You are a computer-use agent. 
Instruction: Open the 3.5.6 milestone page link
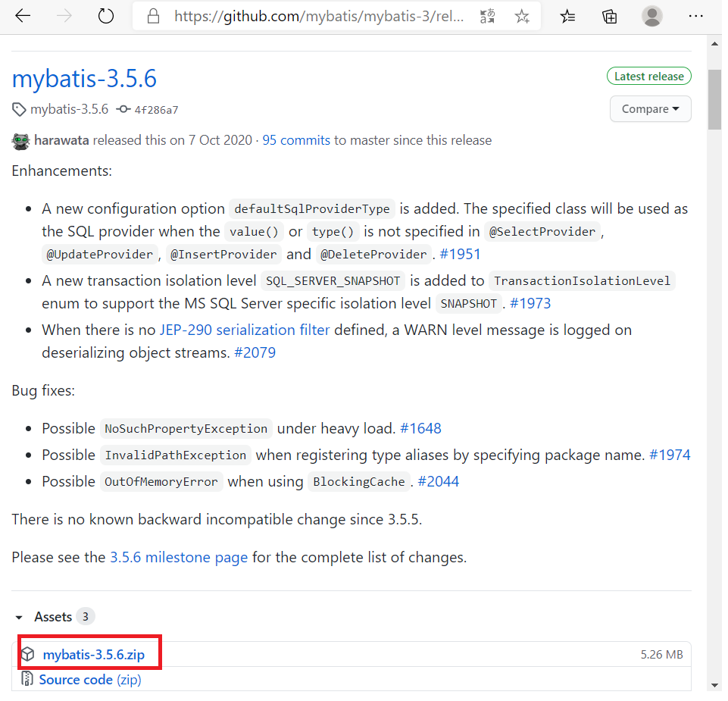point(179,557)
